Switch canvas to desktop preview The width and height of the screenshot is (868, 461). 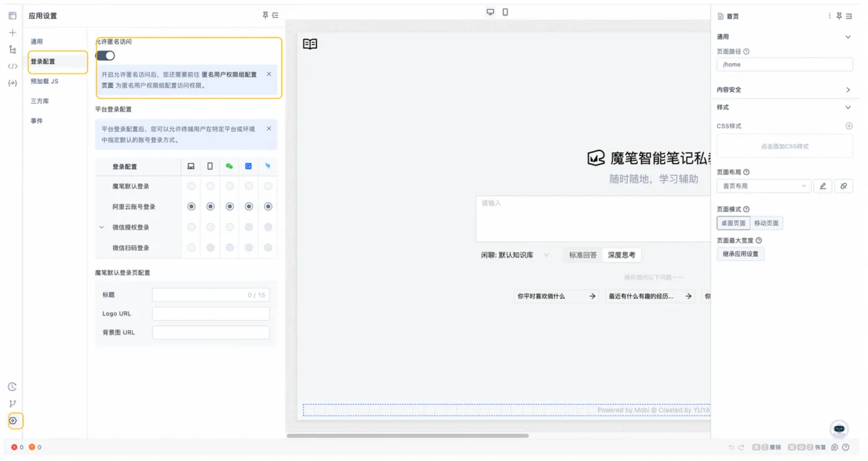(x=490, y=12)
